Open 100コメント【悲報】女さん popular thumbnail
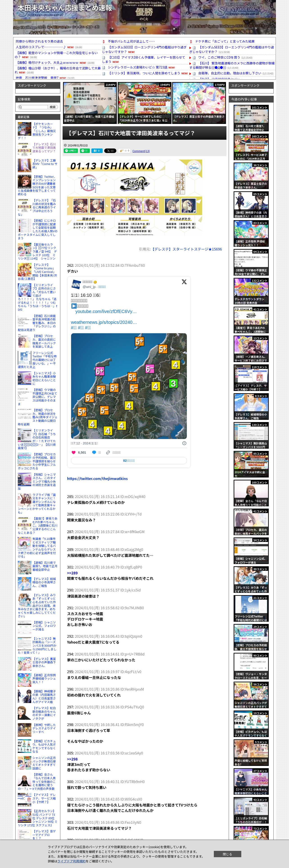The image size is (289, 868). pos(251,493)
